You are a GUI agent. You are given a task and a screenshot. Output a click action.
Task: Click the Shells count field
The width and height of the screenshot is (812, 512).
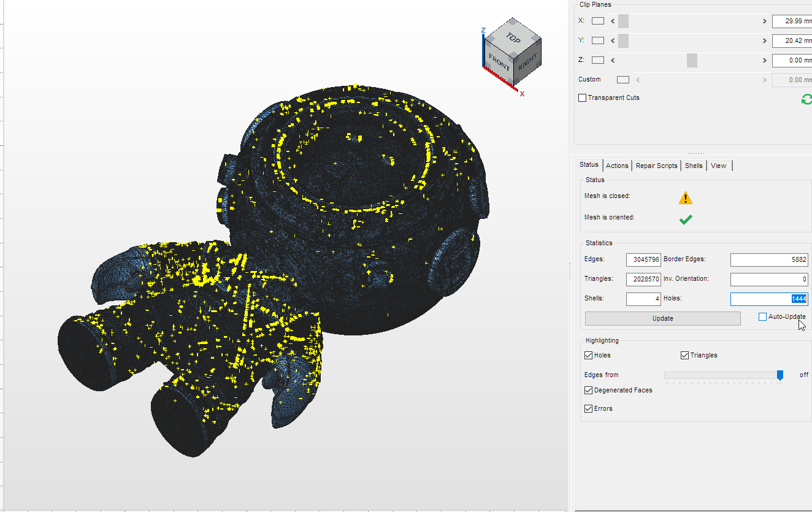coord(643,299)
